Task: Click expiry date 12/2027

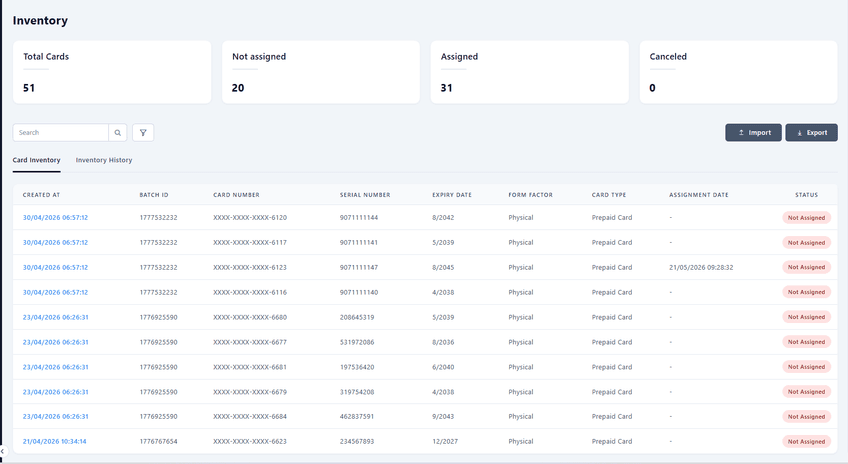Action: pyautogui.click(x=445, y=441)
